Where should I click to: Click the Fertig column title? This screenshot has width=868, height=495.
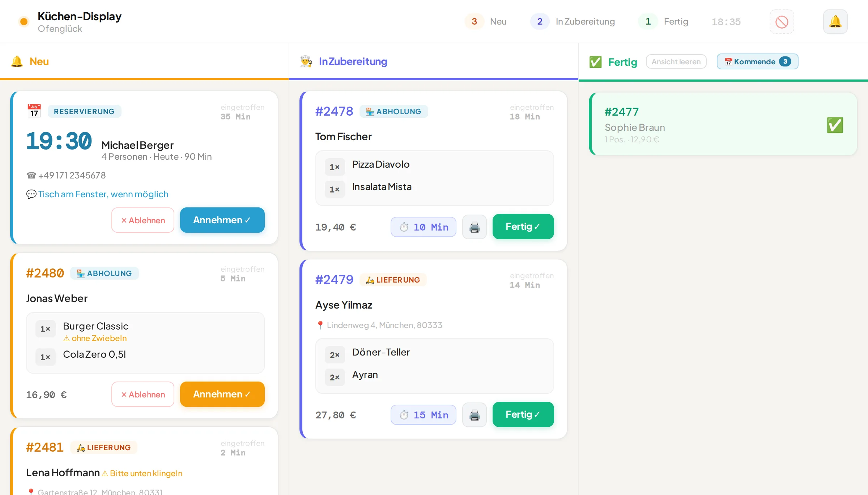pyautogui.click(x=622, y=62)
